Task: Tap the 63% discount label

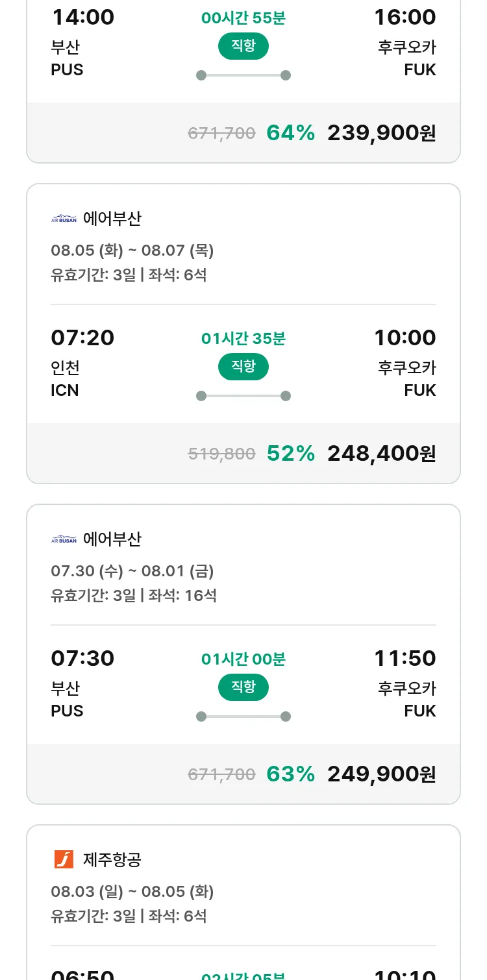Action: coord(290,774)
